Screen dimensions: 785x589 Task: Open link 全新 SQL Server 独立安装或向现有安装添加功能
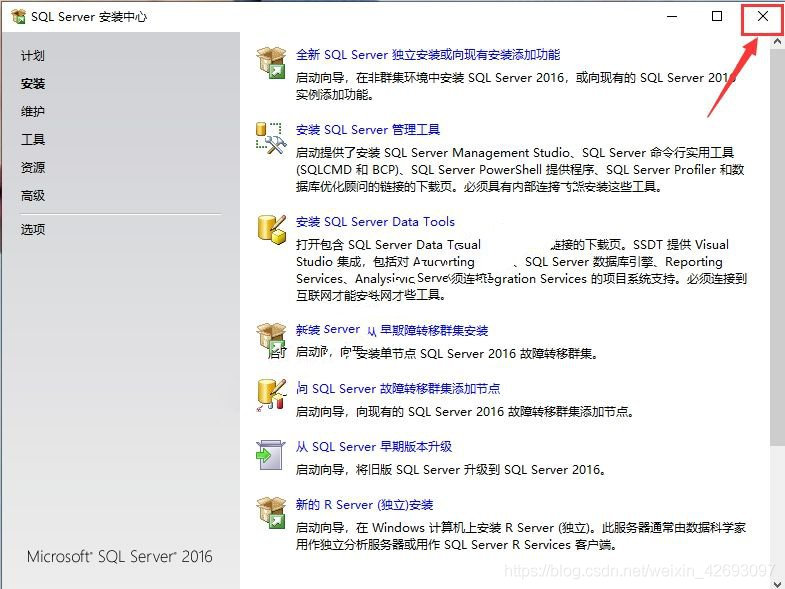428,55
